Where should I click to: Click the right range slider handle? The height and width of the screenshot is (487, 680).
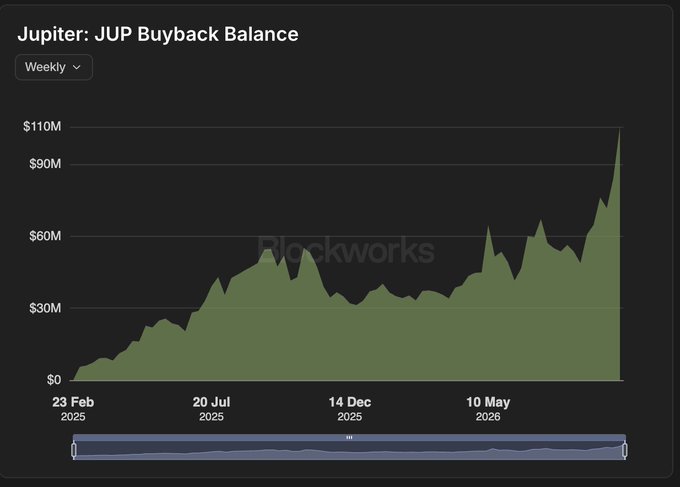(624, 450)
